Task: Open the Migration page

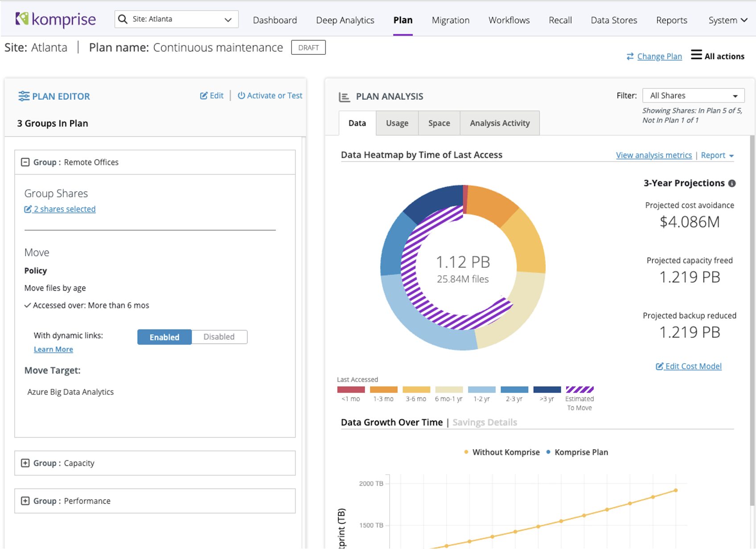Action: pyautogui.click(x=451, y=20)
